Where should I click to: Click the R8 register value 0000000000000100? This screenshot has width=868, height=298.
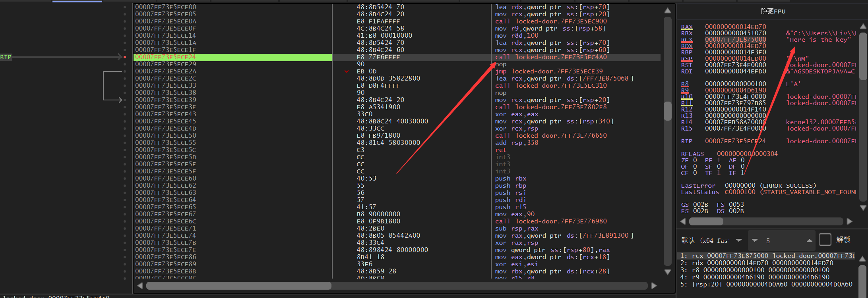[736, 84]
